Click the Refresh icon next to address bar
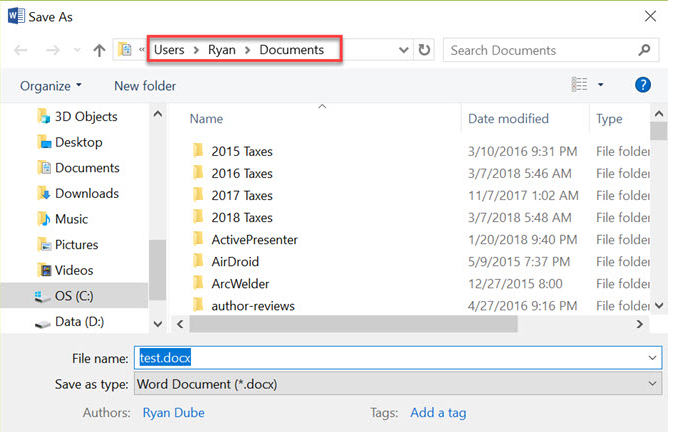 pos(425,50)
